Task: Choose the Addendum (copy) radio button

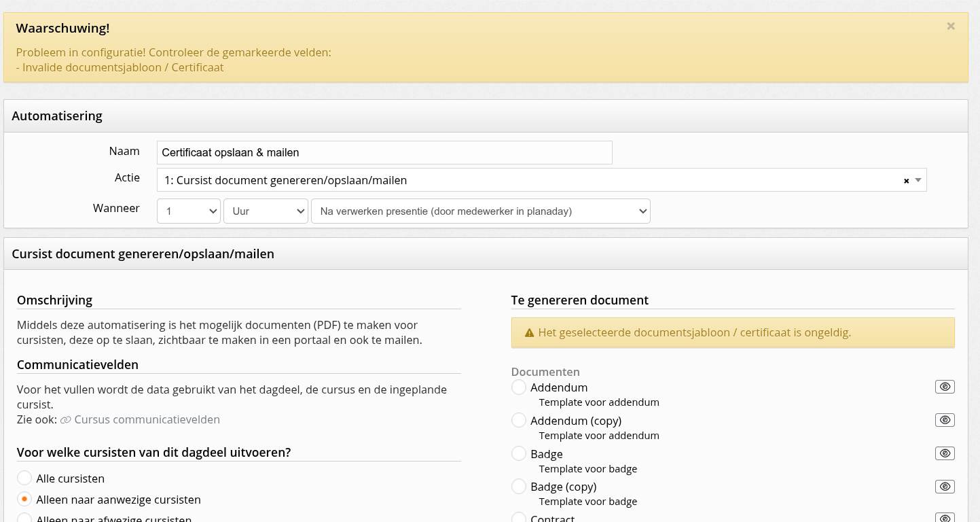Action: [519, 421]
